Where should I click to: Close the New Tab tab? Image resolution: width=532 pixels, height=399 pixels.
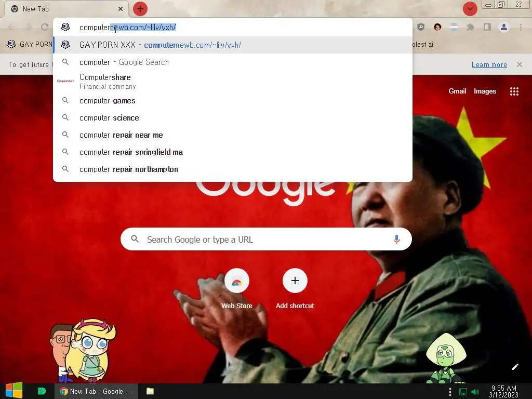pos(121,9)
